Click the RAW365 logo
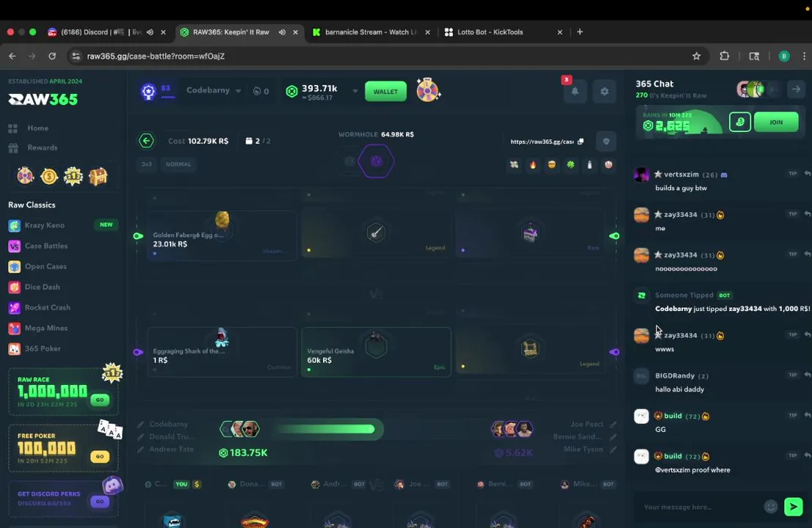Viewport: 812px width, 528px height. [43, 99]
